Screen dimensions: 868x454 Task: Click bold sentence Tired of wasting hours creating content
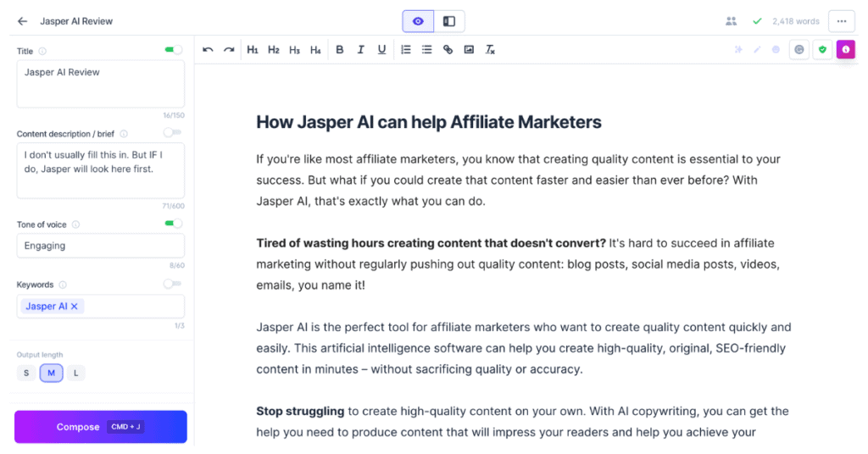[431, 243]
